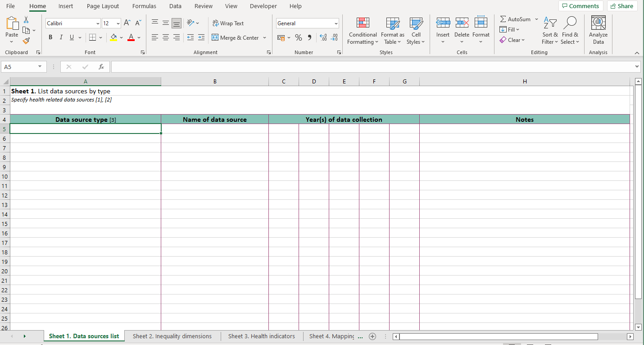644x345 pixels.
Task: Apply cell borders icon
Action: [x=92, y=37]
